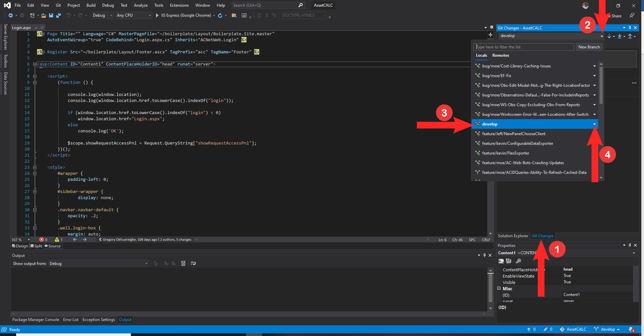
Task: Click the Git Pull down-arrow icon
Action: (620, 36)
